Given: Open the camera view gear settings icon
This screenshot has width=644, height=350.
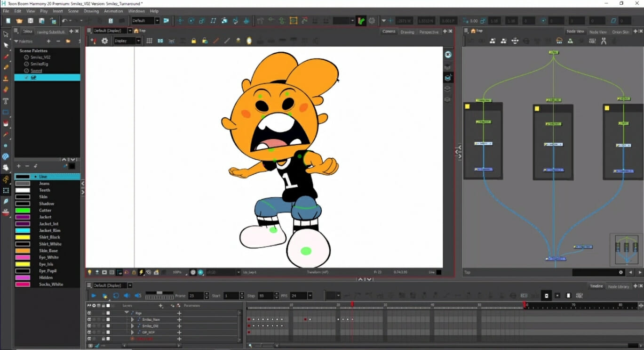Looking at the screenshot, I should click(x=104, y=41).
